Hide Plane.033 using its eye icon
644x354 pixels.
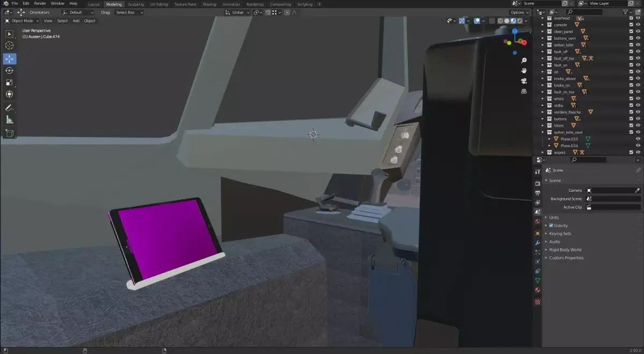pyautogui.click(x=638, y=139)
